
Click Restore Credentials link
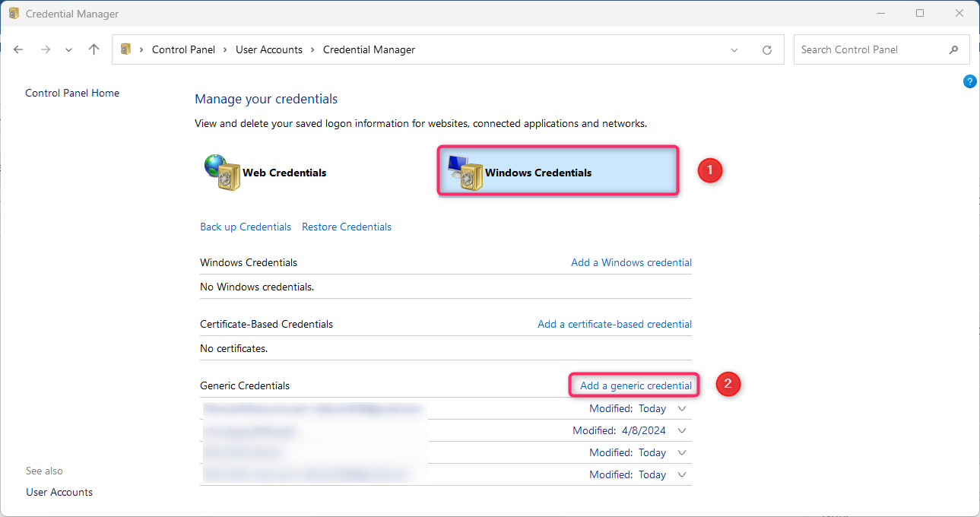(x=346, y=227)
